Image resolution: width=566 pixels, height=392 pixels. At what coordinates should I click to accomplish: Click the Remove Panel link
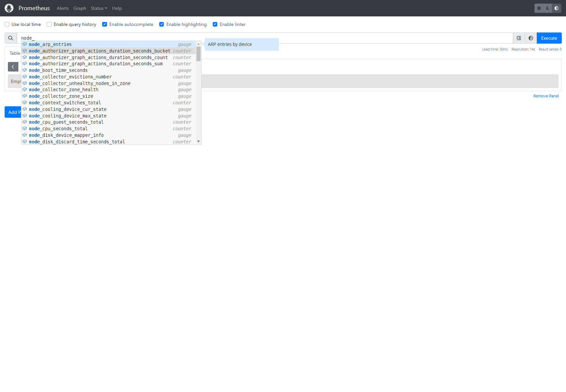546,96
